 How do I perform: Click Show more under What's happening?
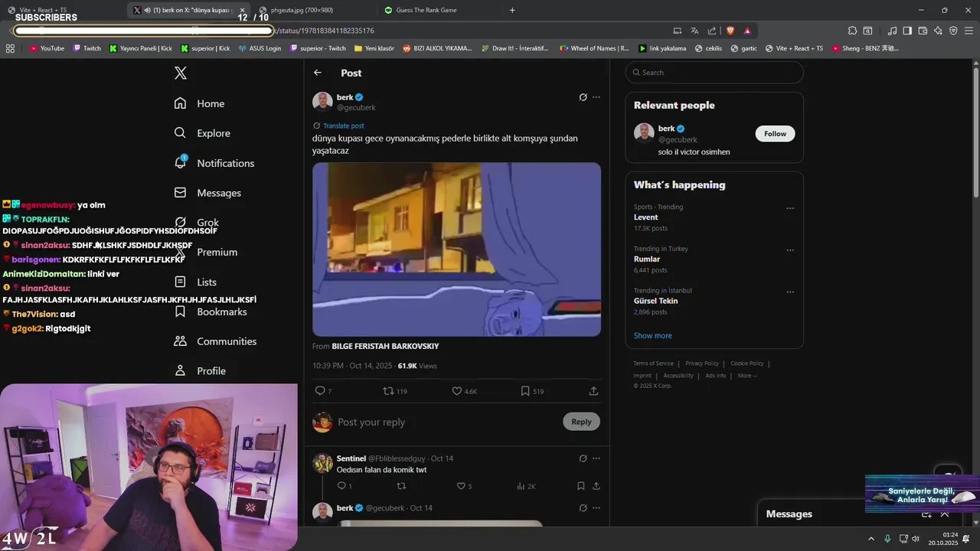click(652, 335)
